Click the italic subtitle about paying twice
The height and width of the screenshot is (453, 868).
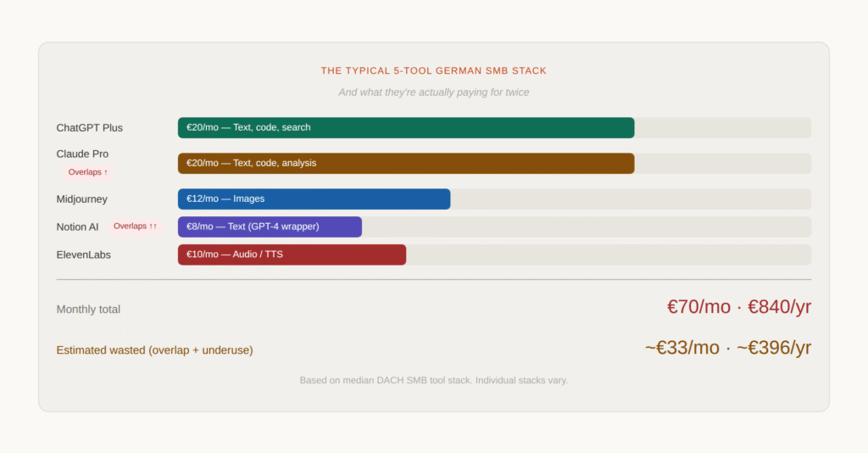point(434,92)
